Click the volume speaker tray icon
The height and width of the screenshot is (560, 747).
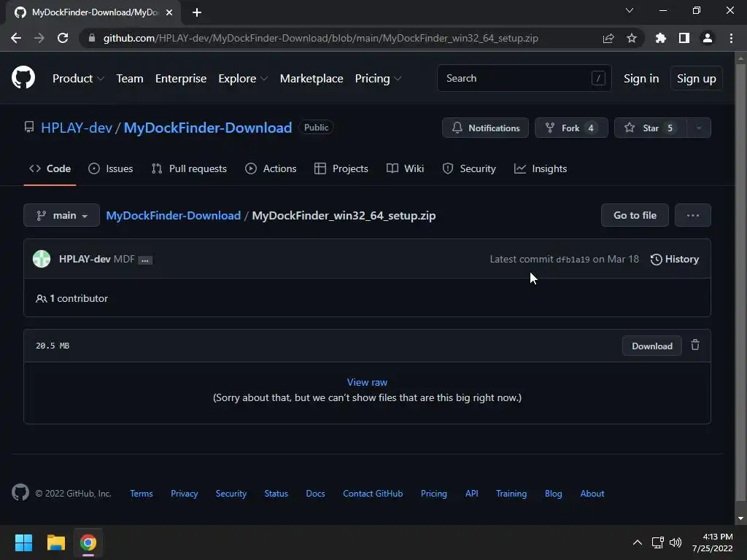coord(675,542)
